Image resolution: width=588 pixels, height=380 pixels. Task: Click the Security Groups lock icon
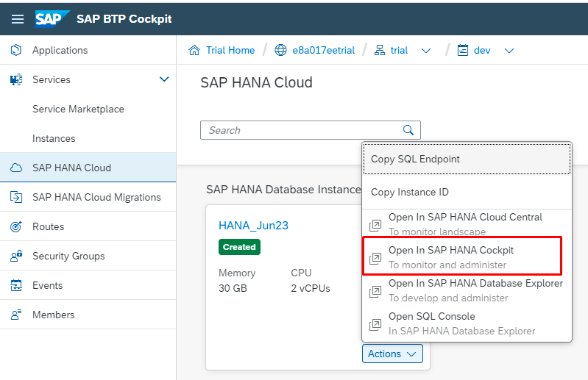pyautogui.click(x=16, y=256)
